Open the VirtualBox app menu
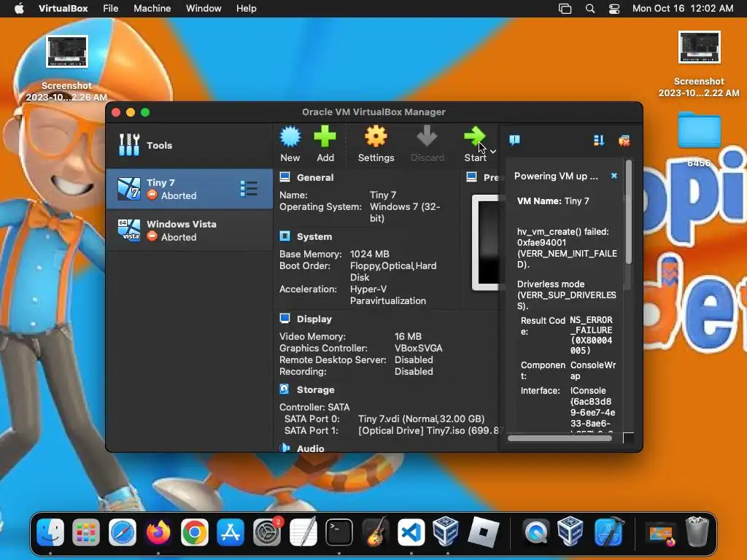Image resolution: width=747 pixels, height=560 pixels. (x=63, y=9)
